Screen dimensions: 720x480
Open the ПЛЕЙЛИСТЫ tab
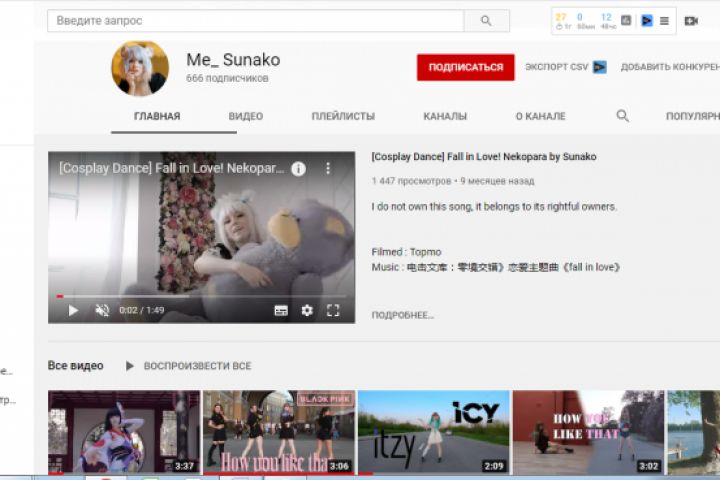343,116
